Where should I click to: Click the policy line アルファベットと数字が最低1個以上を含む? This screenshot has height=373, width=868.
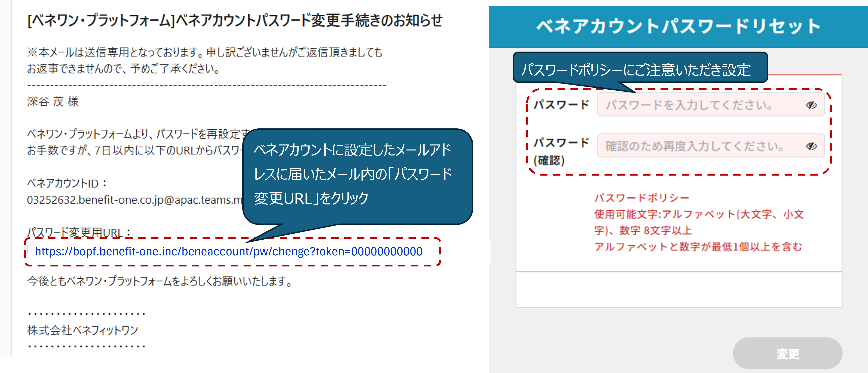[698, 247]
